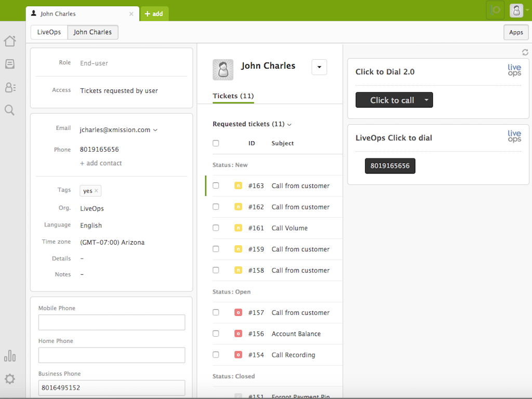The width and height of the screenshot is (532, 399).
Task: Collapse the Requested tickets list chevron
Action: point(289,124)
